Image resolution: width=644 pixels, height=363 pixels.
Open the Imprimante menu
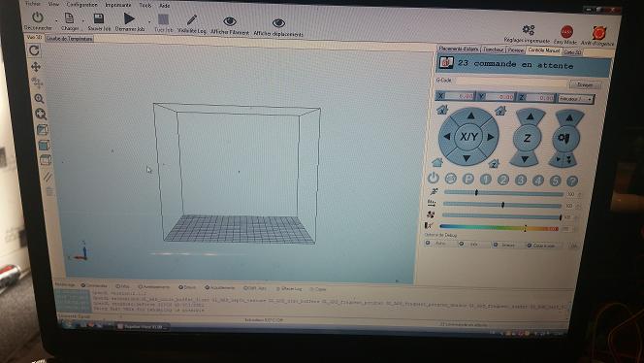[118, 5]
